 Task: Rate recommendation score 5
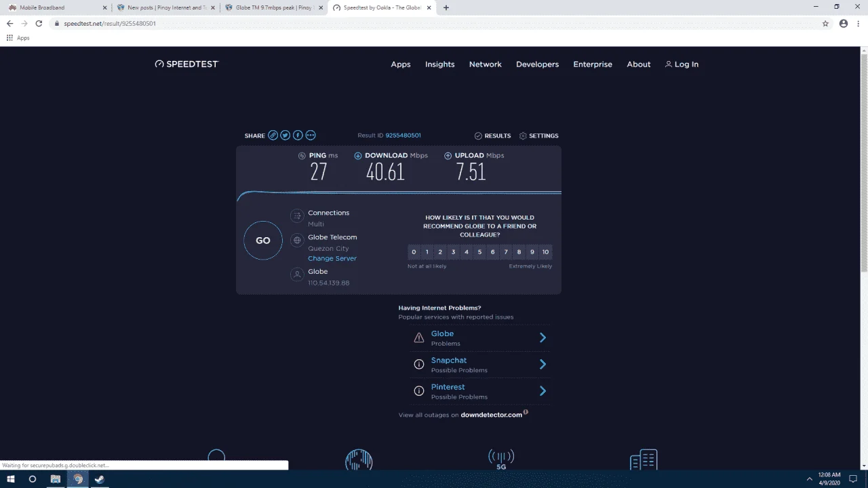click(479, 252)
